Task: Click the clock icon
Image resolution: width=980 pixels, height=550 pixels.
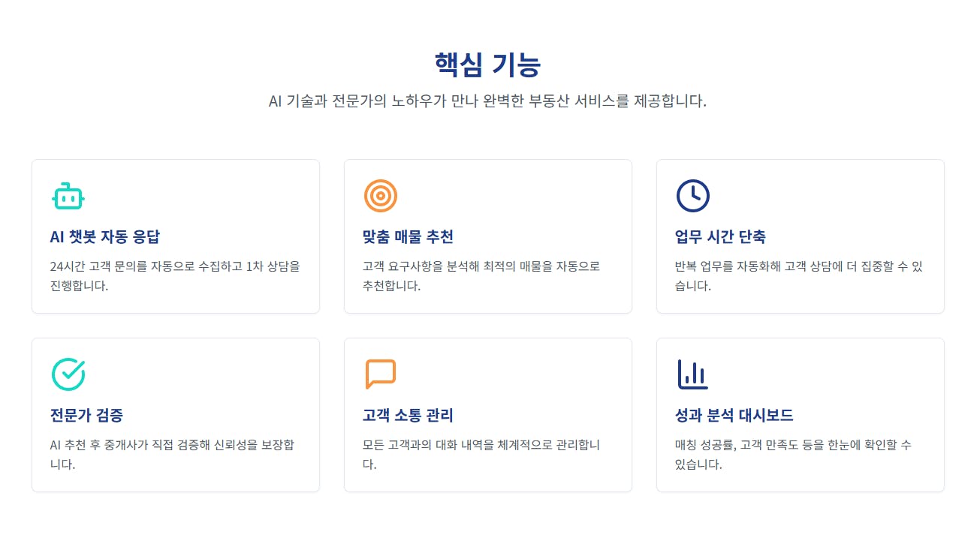Action: click(692, 197)
